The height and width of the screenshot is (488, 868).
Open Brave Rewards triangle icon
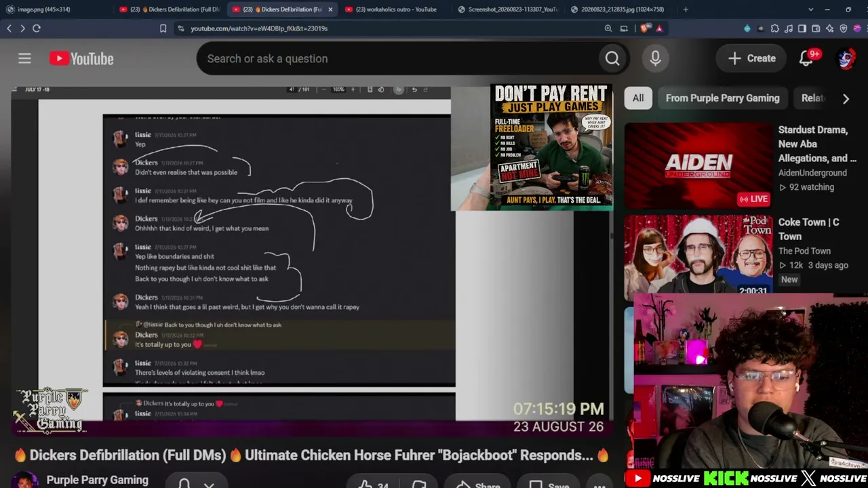(658, 28)
